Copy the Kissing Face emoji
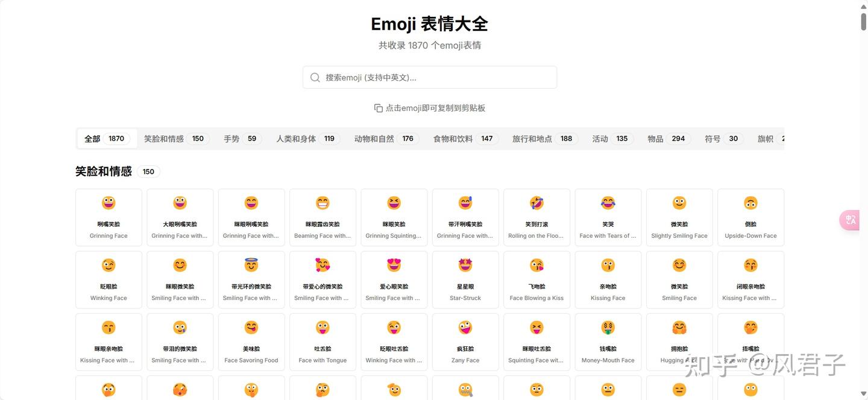Screen dimensions: 868x400 tap(608, 279)
